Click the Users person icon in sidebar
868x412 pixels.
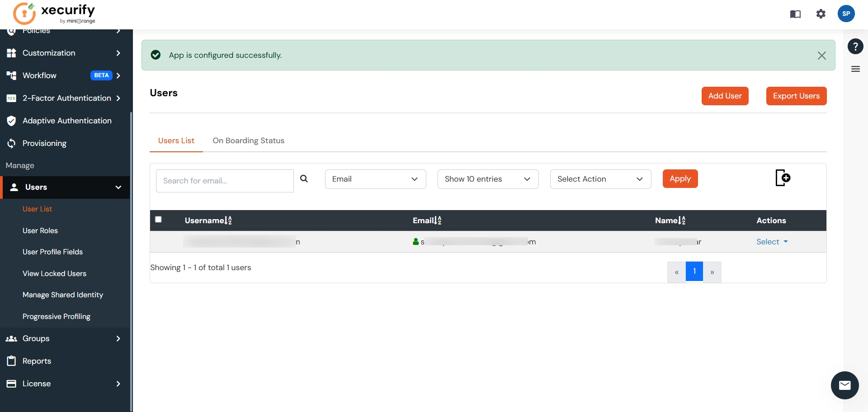tap(14, 187)
